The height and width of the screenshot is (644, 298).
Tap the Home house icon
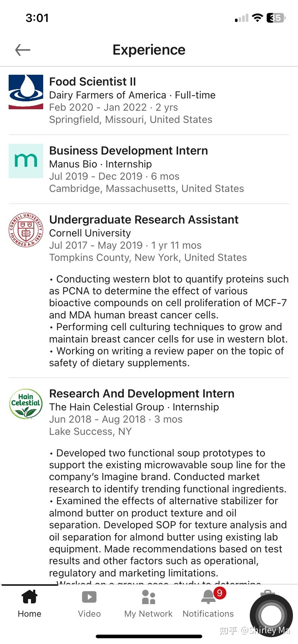30,597
